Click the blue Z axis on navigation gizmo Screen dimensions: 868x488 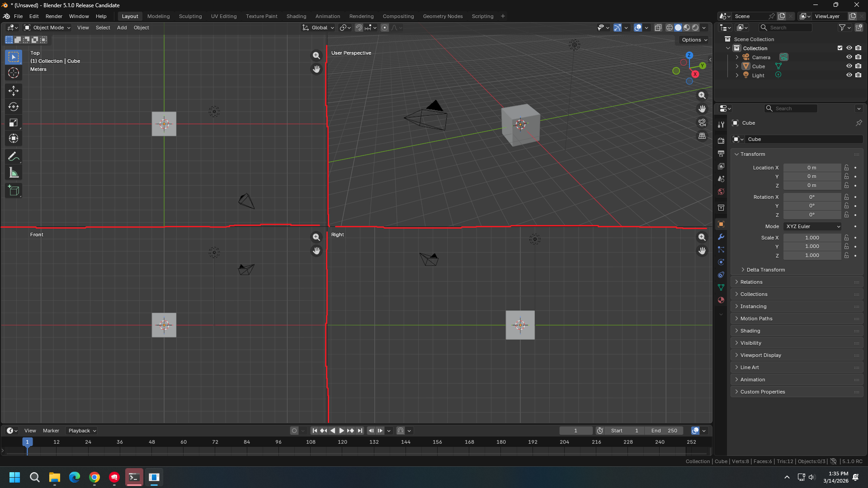coord(689,55)
